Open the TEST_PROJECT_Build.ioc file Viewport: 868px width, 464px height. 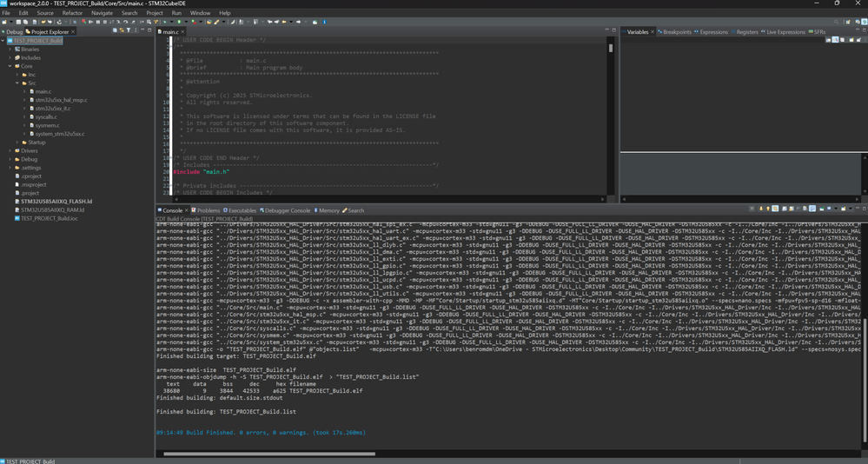pos(49,218)
